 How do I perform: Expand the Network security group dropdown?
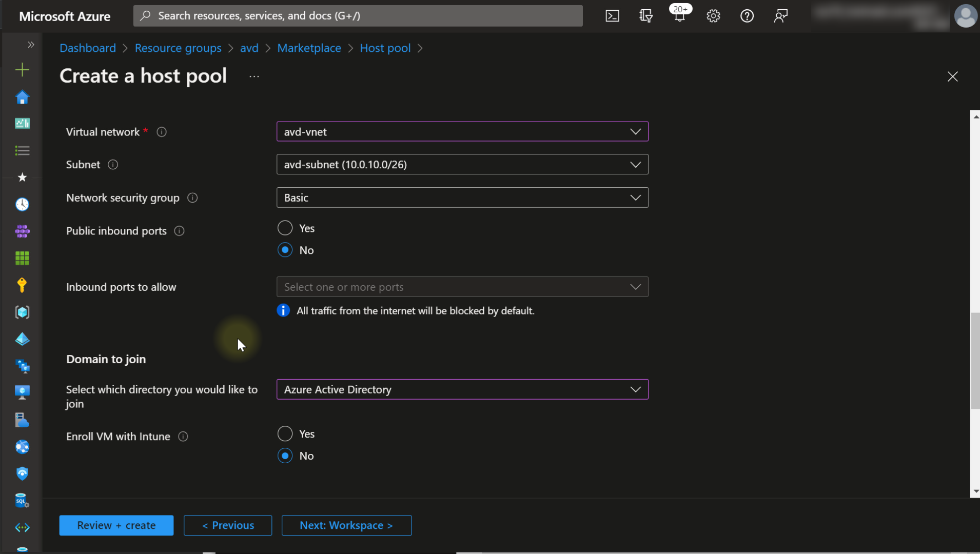[462, 197]
